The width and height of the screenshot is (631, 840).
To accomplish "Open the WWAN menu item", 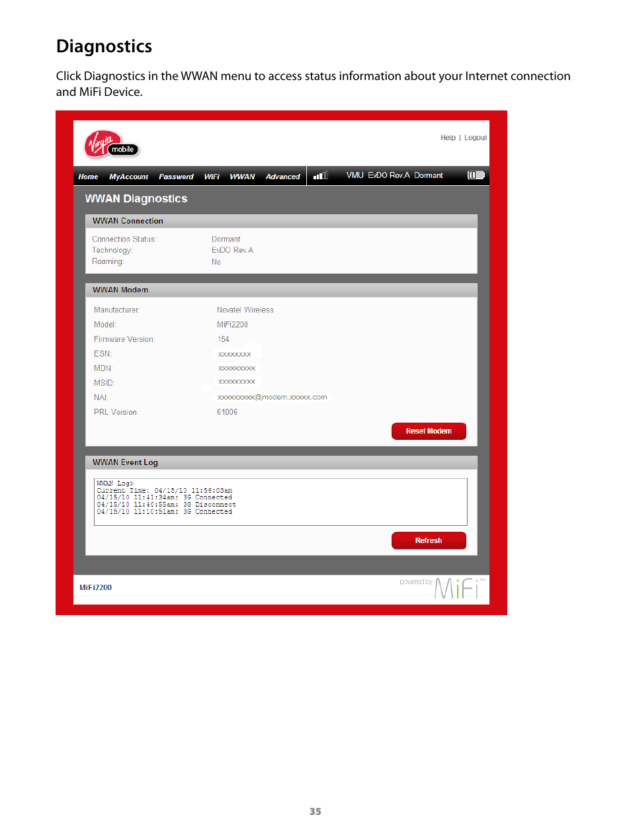I will 242,177.
